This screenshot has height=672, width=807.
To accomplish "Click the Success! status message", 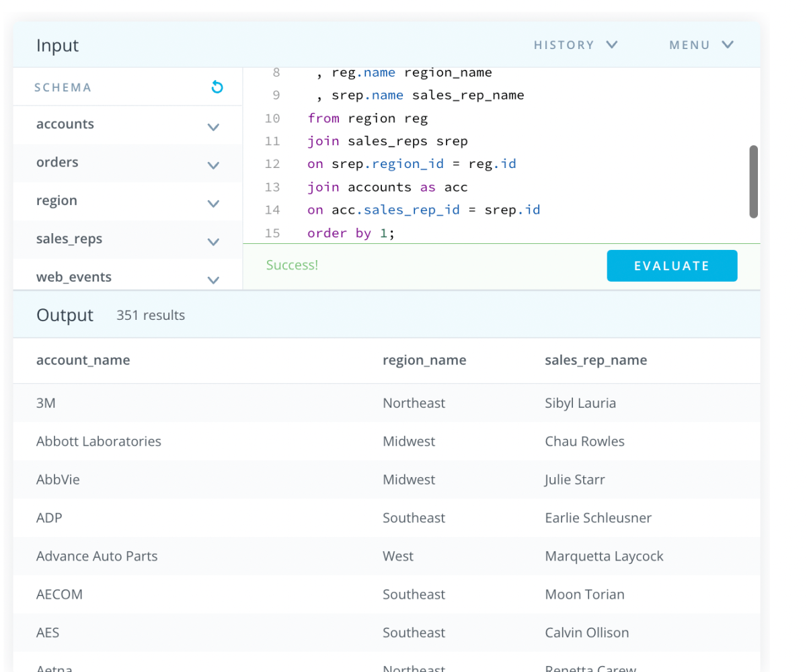I will (292, 265).
